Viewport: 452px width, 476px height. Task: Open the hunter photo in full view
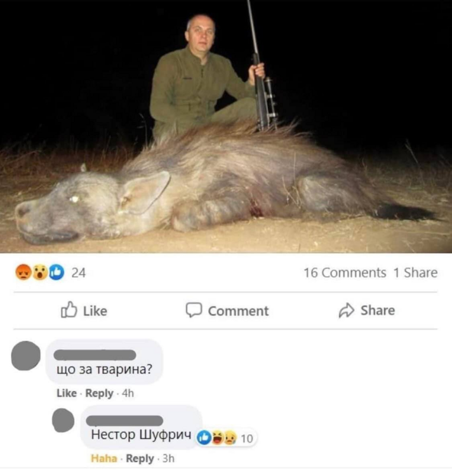(226, 127)
